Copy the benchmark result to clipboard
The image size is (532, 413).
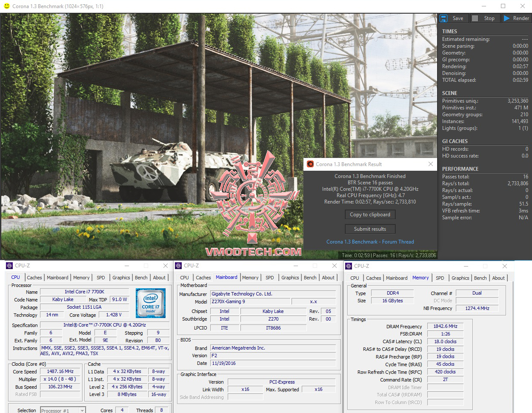[x=370, y=215]
